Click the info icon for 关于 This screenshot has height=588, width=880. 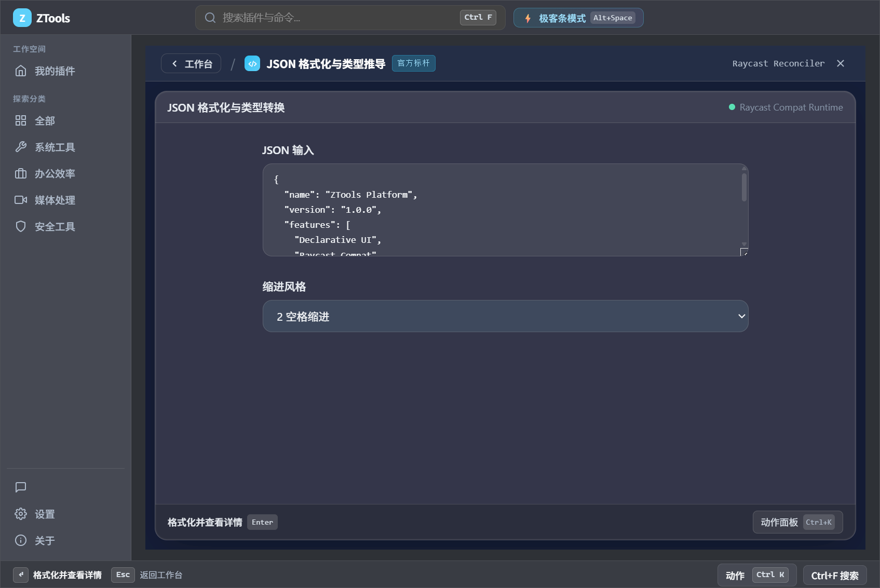(x=21, y=541)
